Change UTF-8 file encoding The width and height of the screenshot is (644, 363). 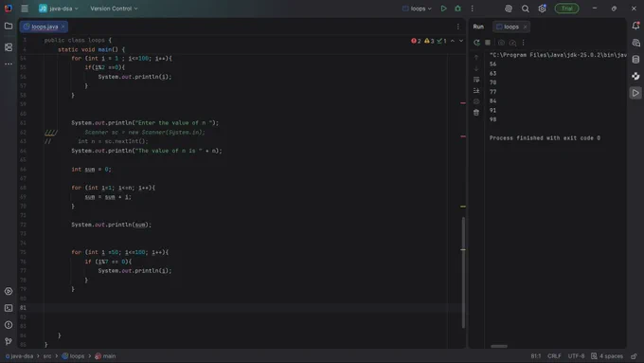point(576,356)
